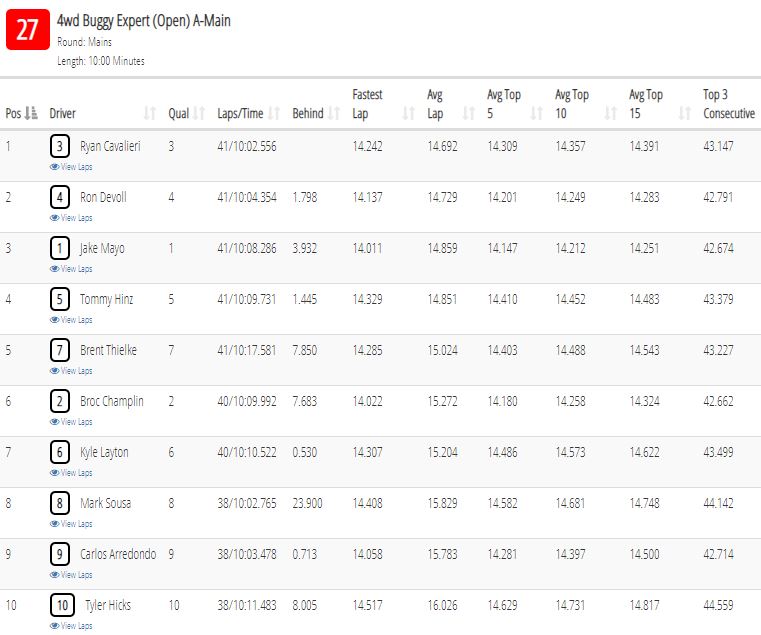Sort by Avg Top 5 arrows
Screen dimensions: 761x635
click(536, 114)
